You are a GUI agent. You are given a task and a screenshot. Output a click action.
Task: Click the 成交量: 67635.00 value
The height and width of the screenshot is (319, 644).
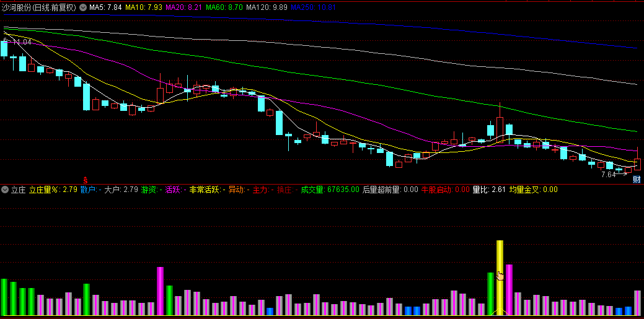point(330,190)
